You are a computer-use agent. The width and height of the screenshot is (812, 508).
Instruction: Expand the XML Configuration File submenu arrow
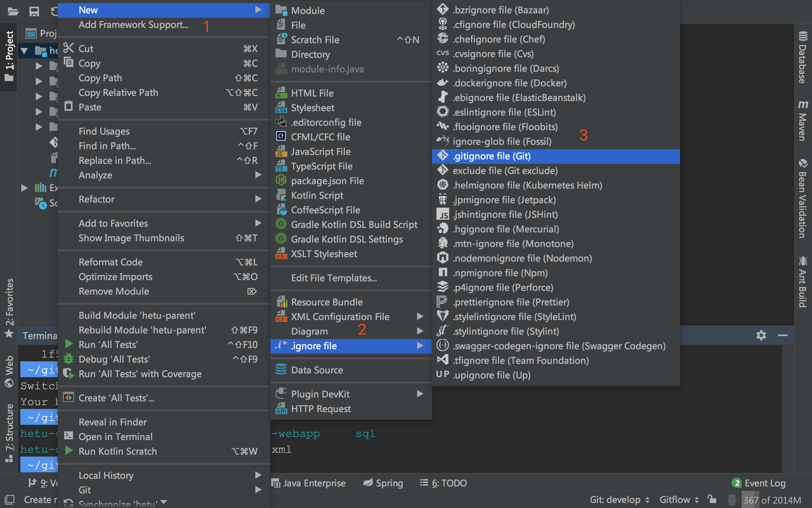coord(420,316)
